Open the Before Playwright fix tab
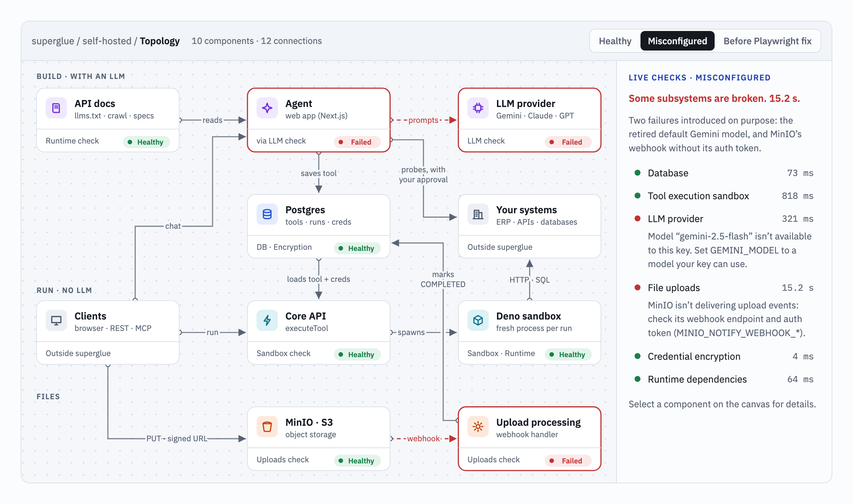853x504 pixels. pos(767,41)
